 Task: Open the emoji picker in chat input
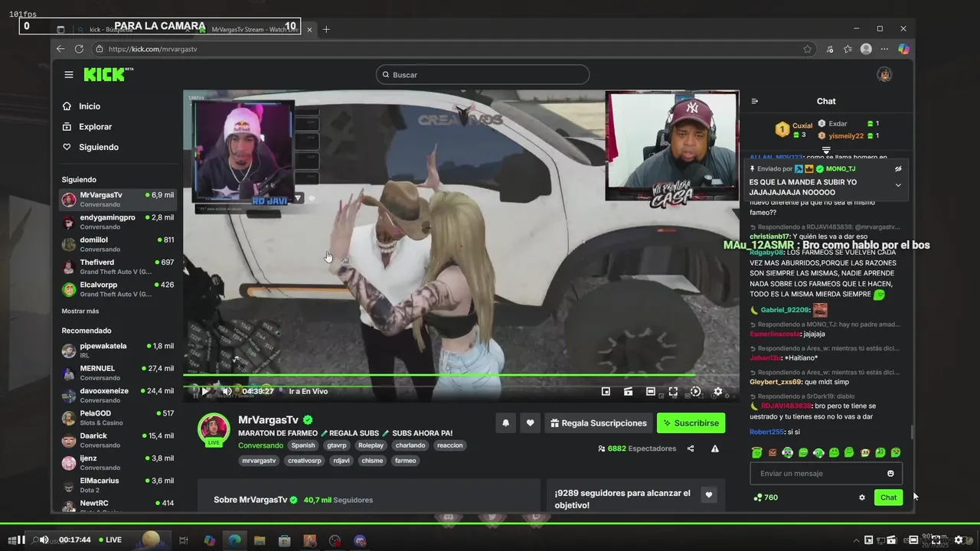pyautogui.click(x=890, y=474)
